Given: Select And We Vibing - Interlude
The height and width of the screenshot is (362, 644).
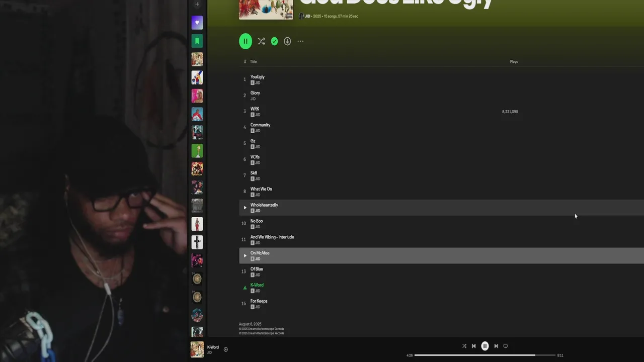Looking at the screenshot, I should (x=272, y=237).
